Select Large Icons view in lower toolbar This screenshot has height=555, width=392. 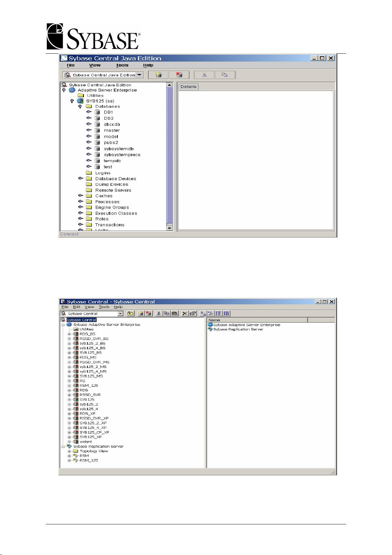[x=203, y=314]
